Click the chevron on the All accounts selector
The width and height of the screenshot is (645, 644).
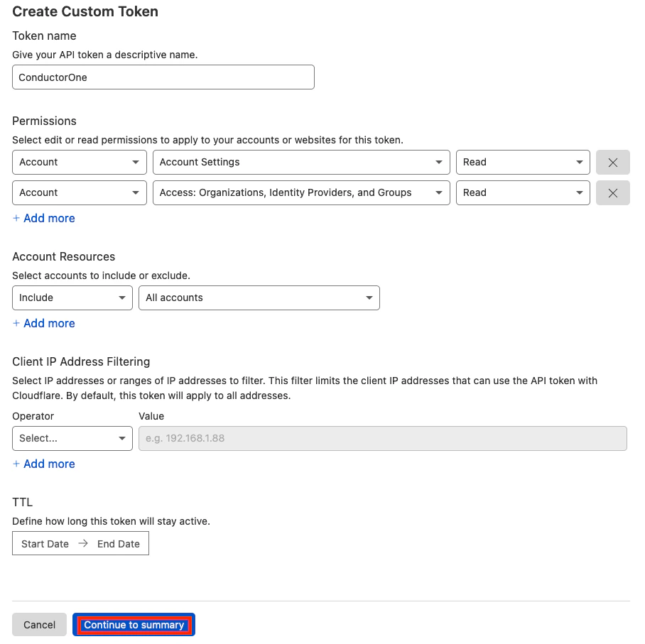pyautogui.click(x=369, y=298)
